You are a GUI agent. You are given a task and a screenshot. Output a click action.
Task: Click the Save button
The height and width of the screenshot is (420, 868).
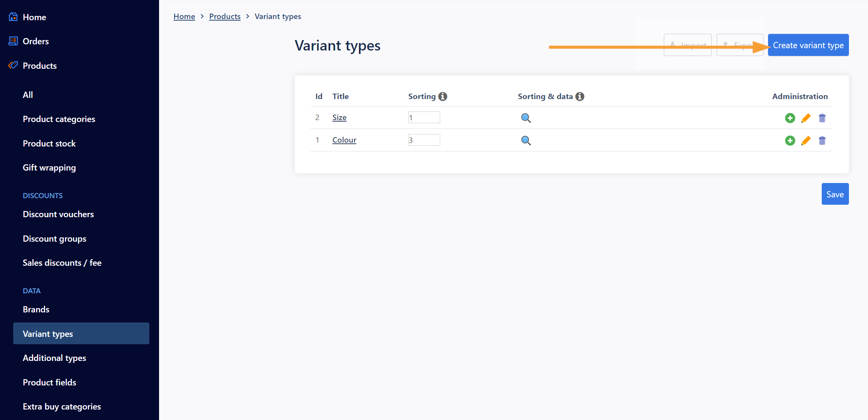tap(835, 193)
